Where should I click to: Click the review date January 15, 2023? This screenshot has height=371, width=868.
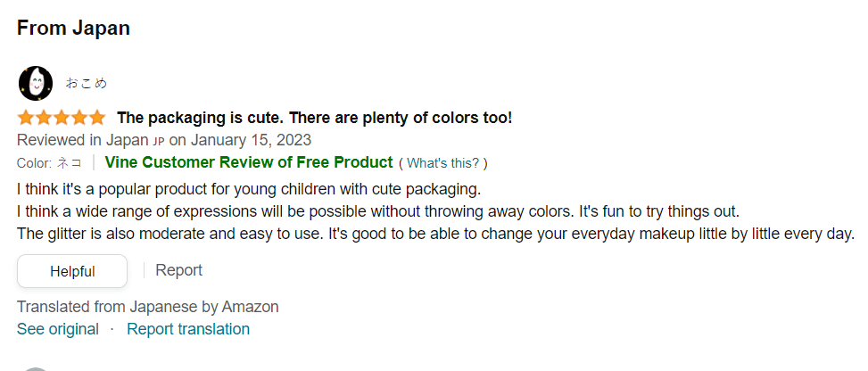coord(250,140)
